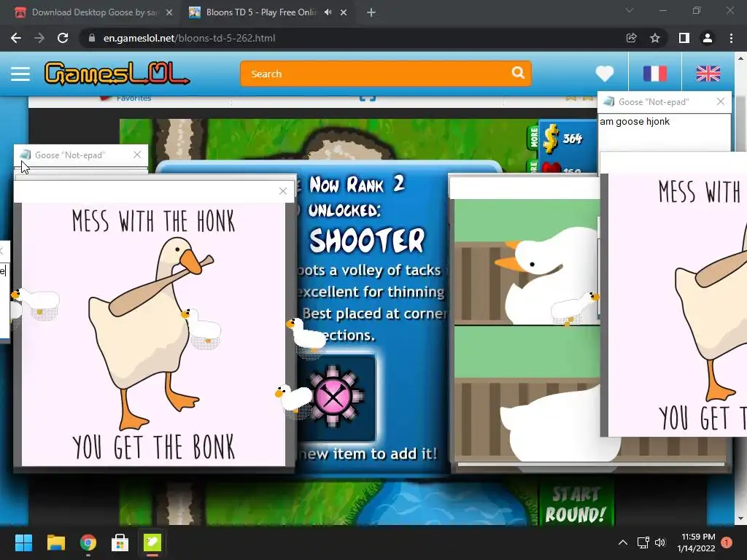Viewport: 747px width, 560px height.
Task: Open favorites heart icon in header
Action: point(605,74)
